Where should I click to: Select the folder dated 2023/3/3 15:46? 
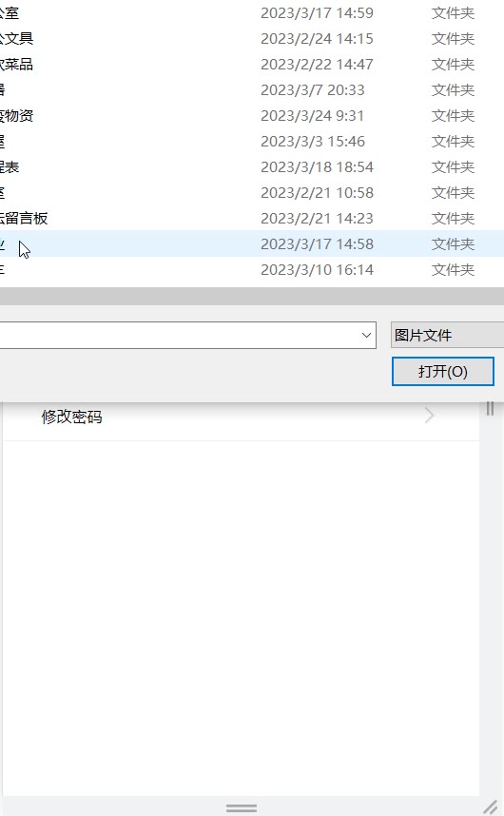point(252,142)
